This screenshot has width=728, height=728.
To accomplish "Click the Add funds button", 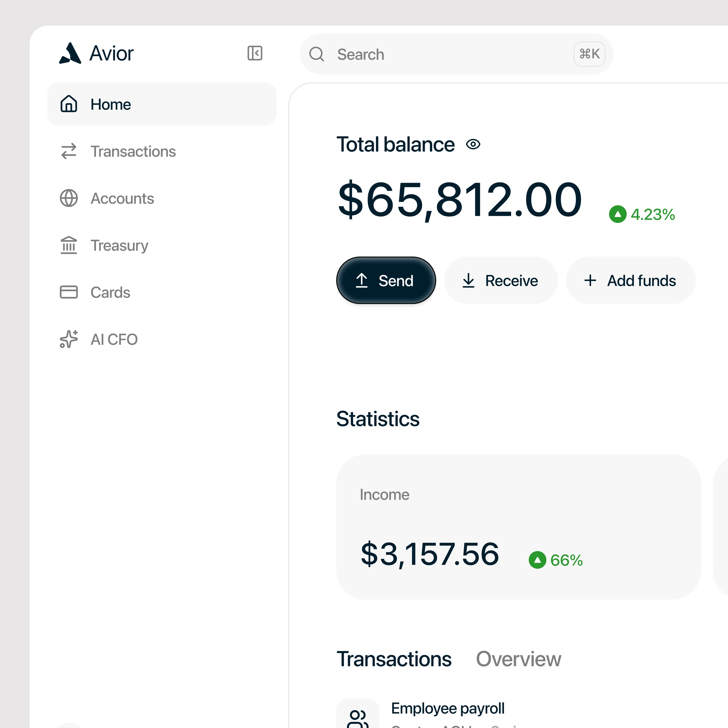I will [x=630, y=280].
